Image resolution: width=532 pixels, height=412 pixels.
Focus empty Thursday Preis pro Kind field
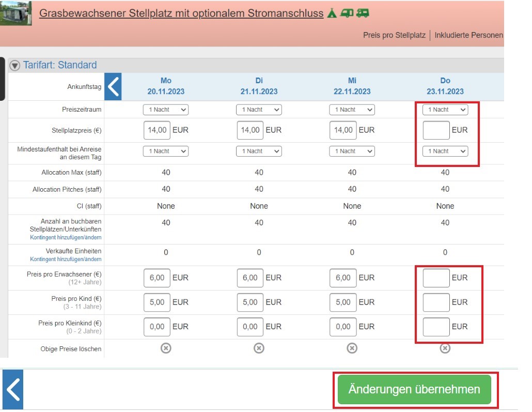(x=436, y=302)
